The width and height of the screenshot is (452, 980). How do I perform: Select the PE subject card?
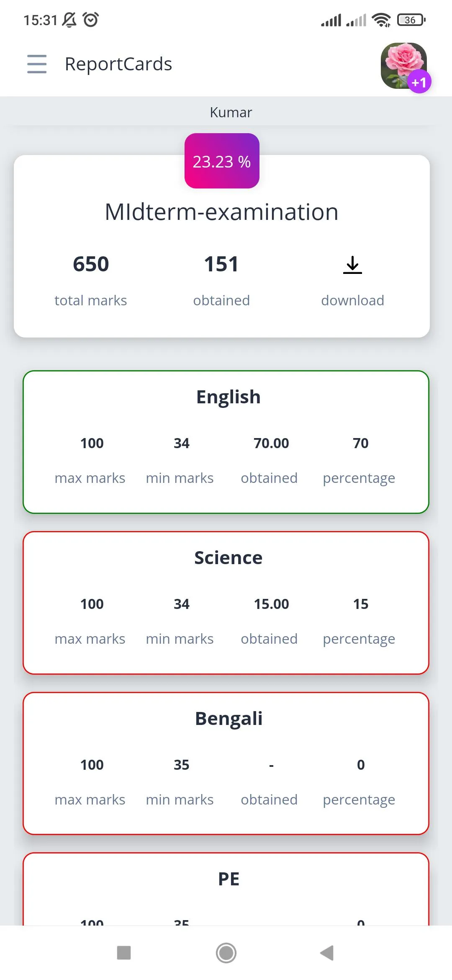pyautogui.click(x=226, y=889)
